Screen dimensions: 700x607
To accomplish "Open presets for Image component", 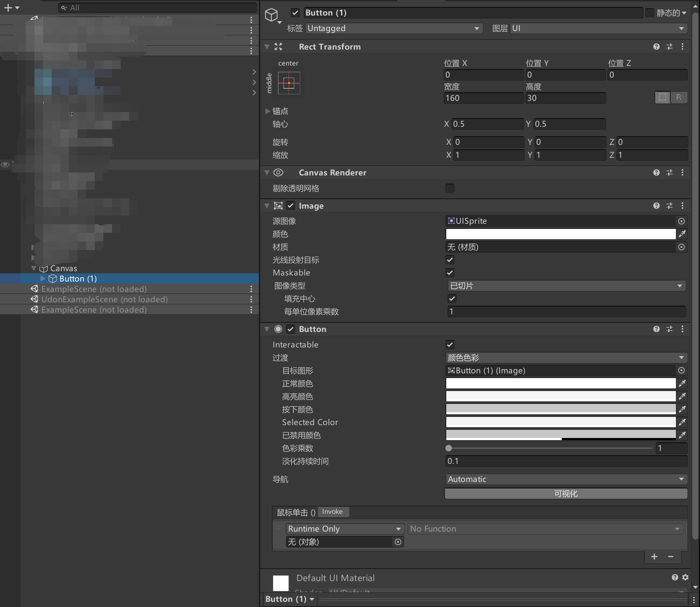I will 669,206.
